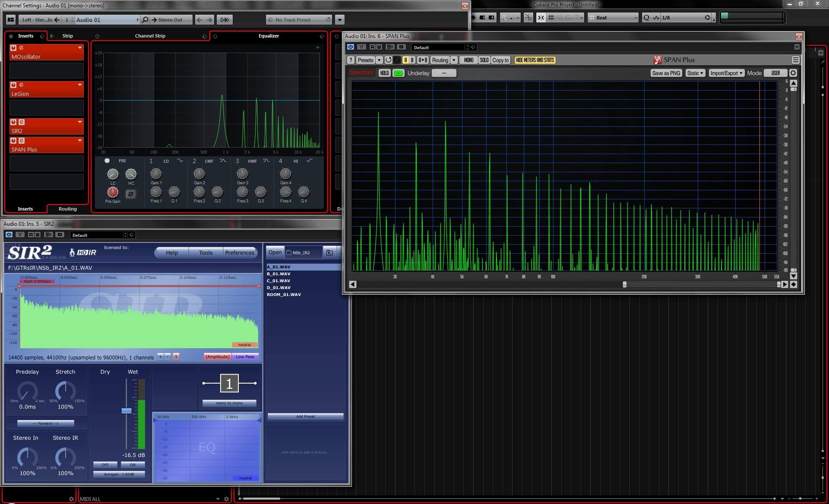Open SIR2 Preferences
Image resolution: width=829 pixels, height=504 pixels.
[x=239, y=252]
